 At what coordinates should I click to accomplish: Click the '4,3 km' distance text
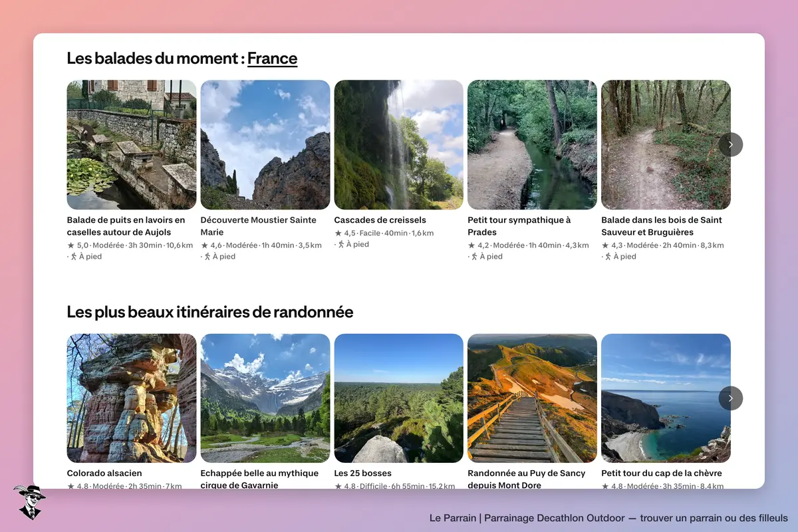click(577, 245)
